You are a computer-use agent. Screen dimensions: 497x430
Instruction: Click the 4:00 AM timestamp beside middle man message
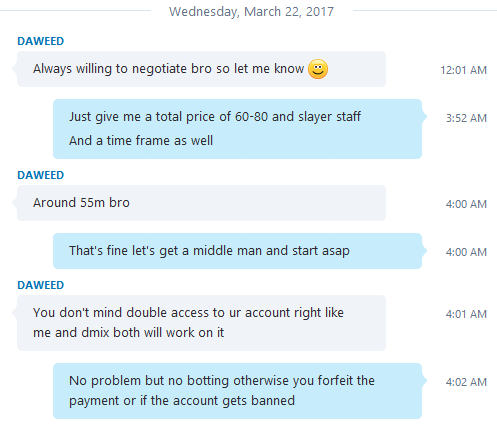pos(466,252)
